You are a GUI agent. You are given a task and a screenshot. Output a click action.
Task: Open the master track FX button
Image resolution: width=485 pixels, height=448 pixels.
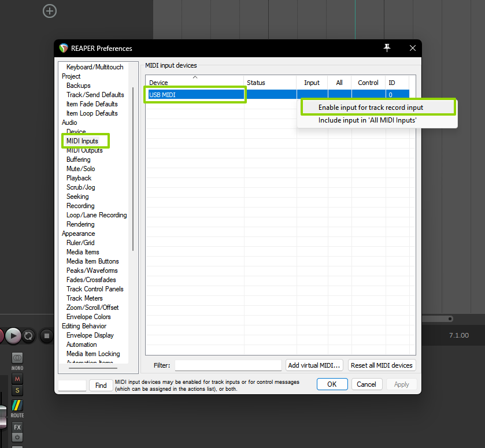pos(17,427)
